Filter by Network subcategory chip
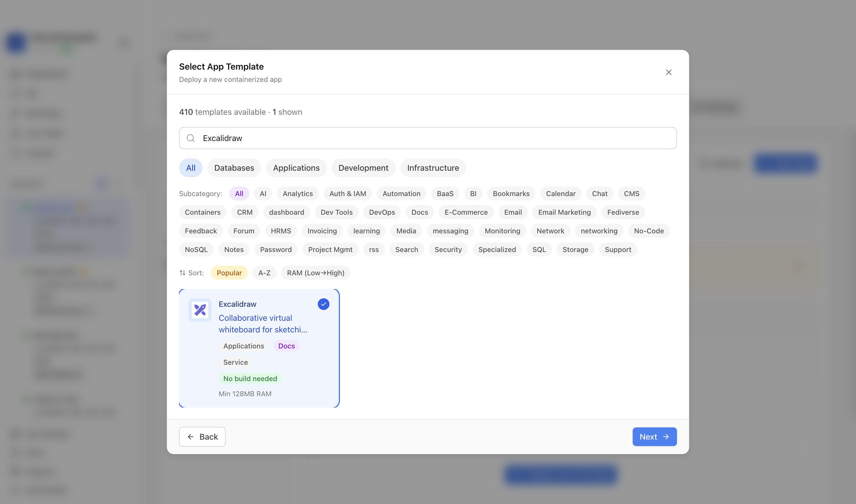This screenshot has width=856, height=504. click(550, 231)
